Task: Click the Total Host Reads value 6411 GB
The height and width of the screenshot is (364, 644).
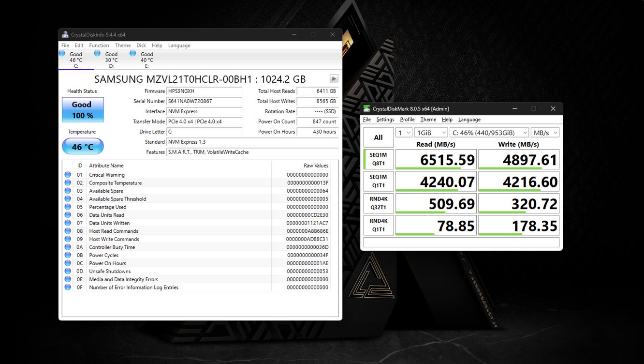Action: coord(318,91)
